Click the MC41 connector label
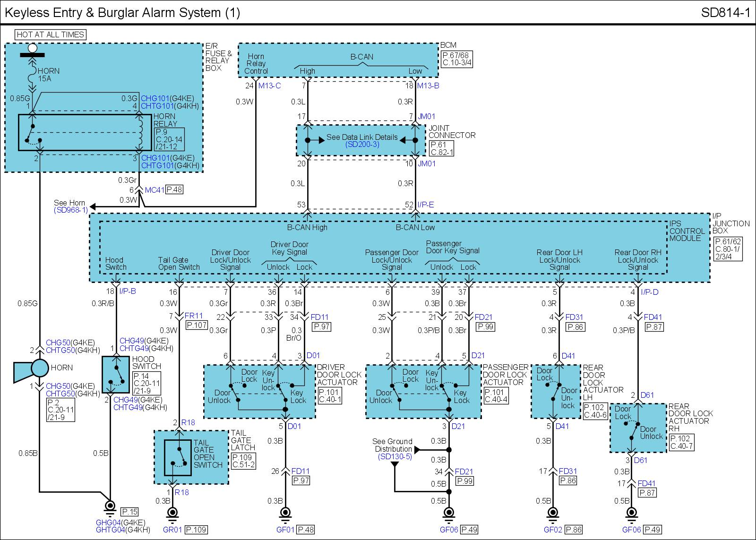This screenshot has height=540, width=756. click(155, 190)
